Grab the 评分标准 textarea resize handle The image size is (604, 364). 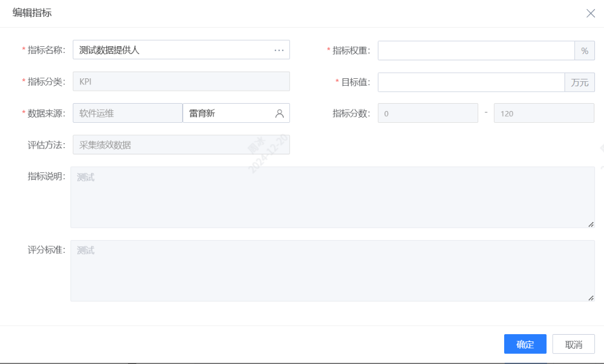click(590, 298)
